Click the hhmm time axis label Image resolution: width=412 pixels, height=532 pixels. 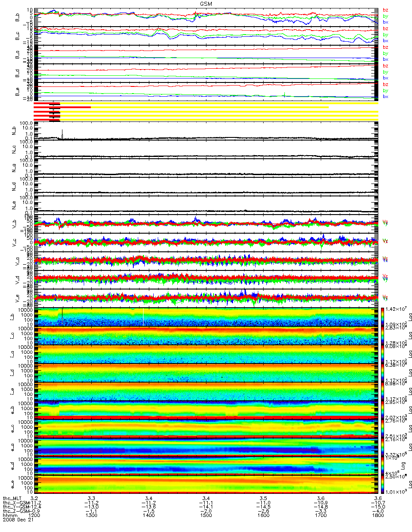(9, 516)
